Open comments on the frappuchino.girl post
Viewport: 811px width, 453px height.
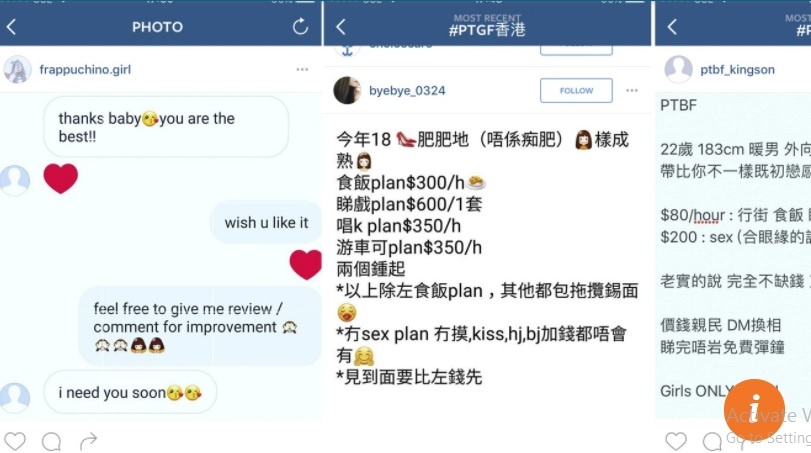[x=51, y=442]
